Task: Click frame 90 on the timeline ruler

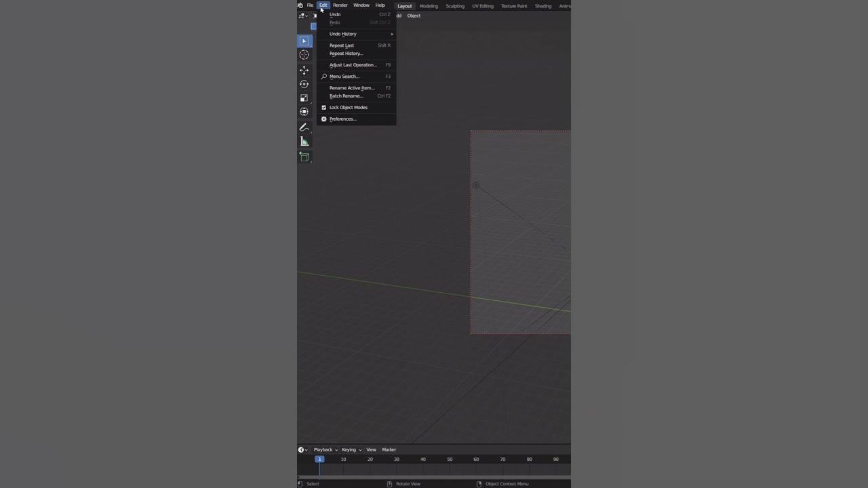Action: tap(555, 460)
